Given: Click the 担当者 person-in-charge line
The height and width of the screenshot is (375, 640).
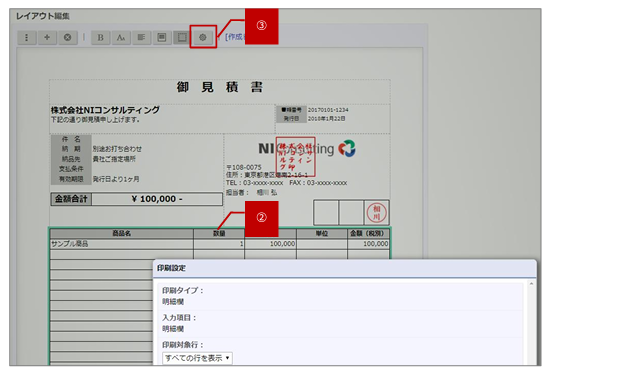Looking at the screenshot, I should 251,192.
